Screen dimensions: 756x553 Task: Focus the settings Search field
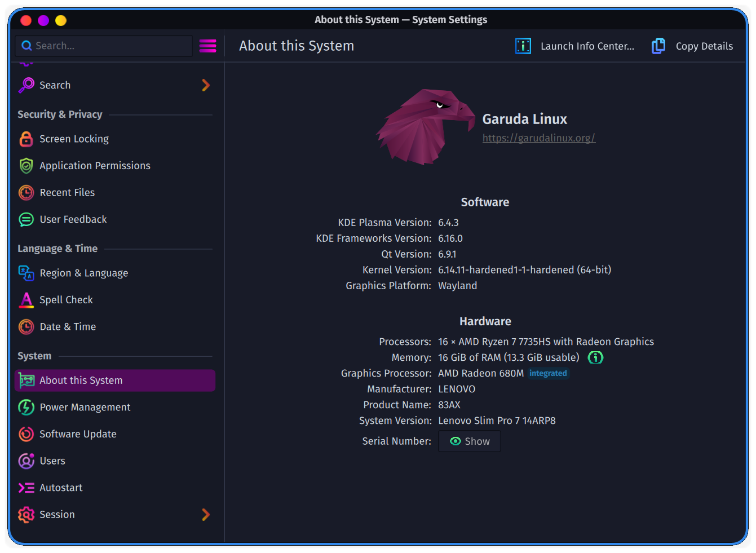click(x=104, y=46)
